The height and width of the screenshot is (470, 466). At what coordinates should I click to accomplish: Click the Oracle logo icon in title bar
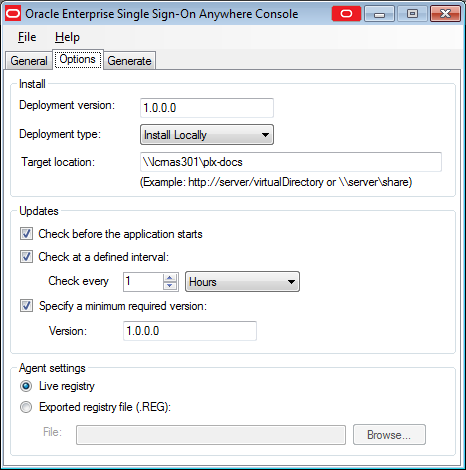[13, 13]
